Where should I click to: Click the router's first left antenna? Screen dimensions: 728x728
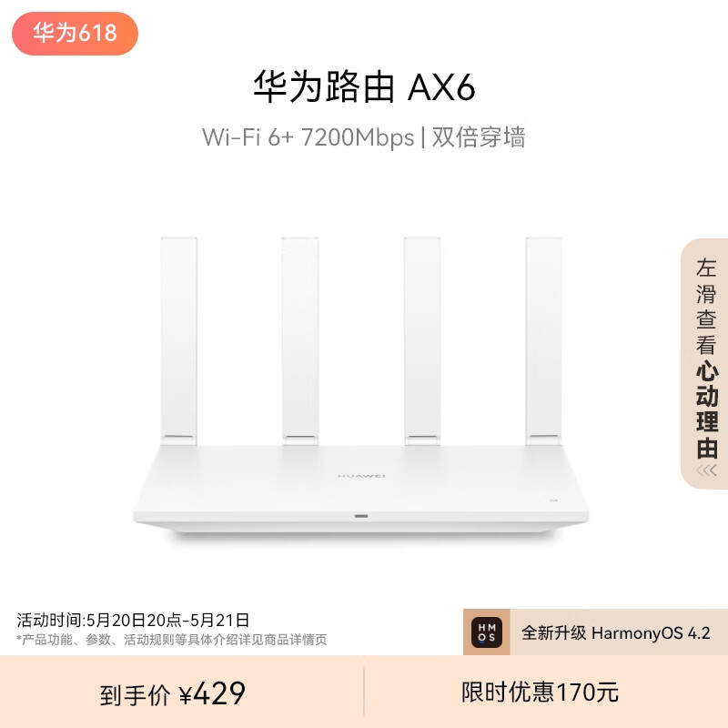point(178,341)
